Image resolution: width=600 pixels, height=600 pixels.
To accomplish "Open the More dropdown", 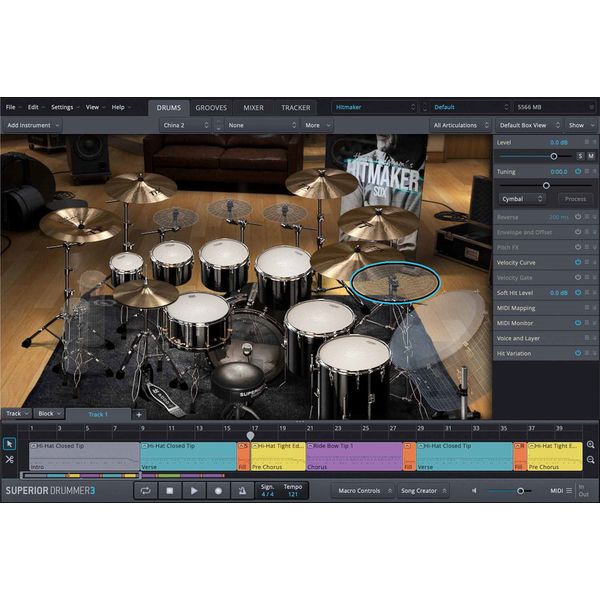I will click(317, 125).
